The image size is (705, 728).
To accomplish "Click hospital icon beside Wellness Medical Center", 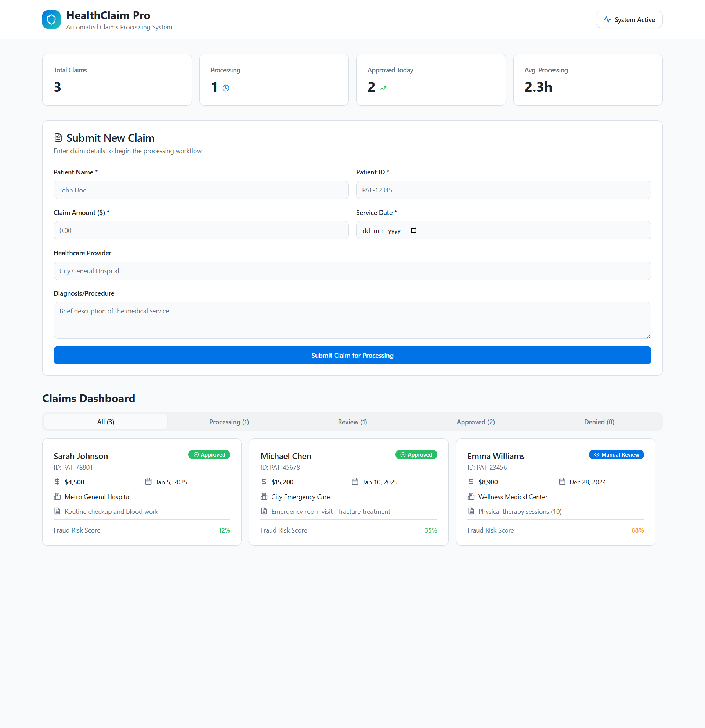I will [471, 497].
